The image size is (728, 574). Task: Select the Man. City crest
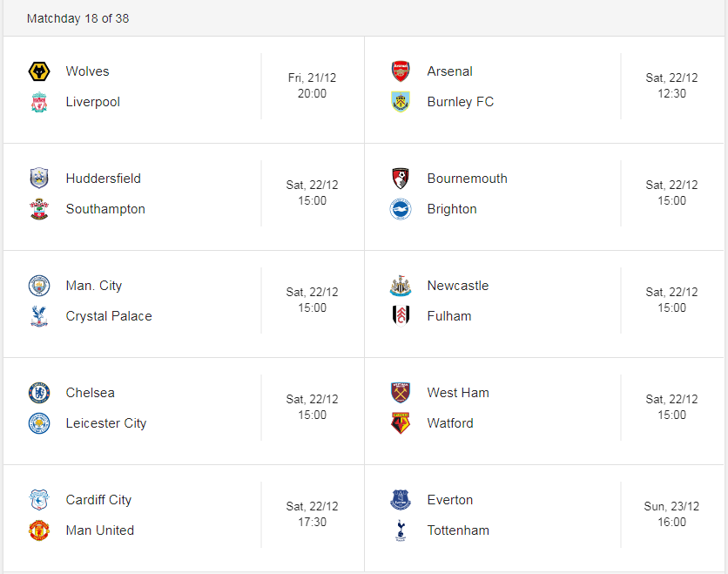coord(39,286)
